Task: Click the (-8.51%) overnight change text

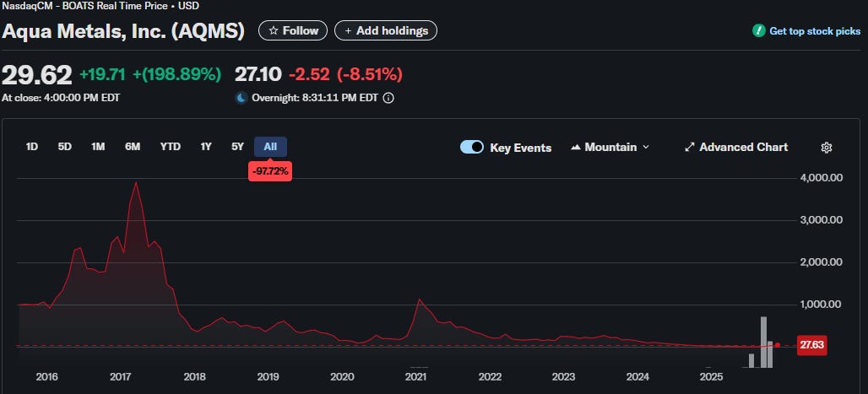Action: click(370, 74)
